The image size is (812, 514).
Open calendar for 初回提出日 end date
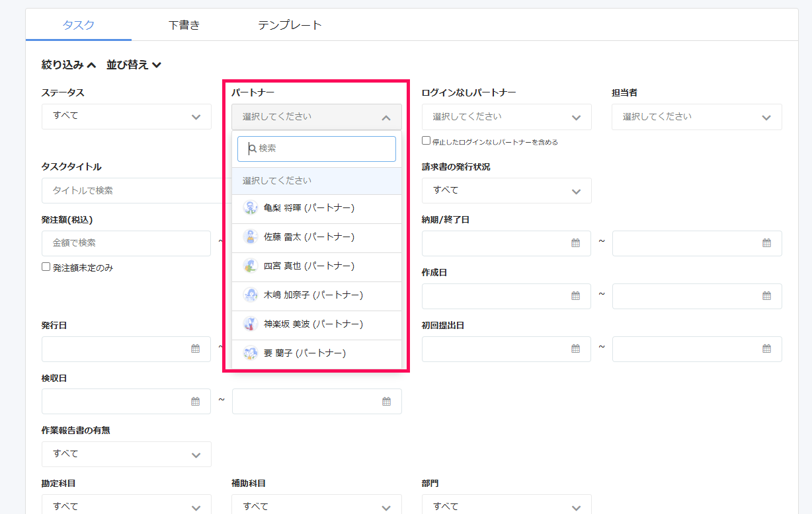[x=767, y=349]
